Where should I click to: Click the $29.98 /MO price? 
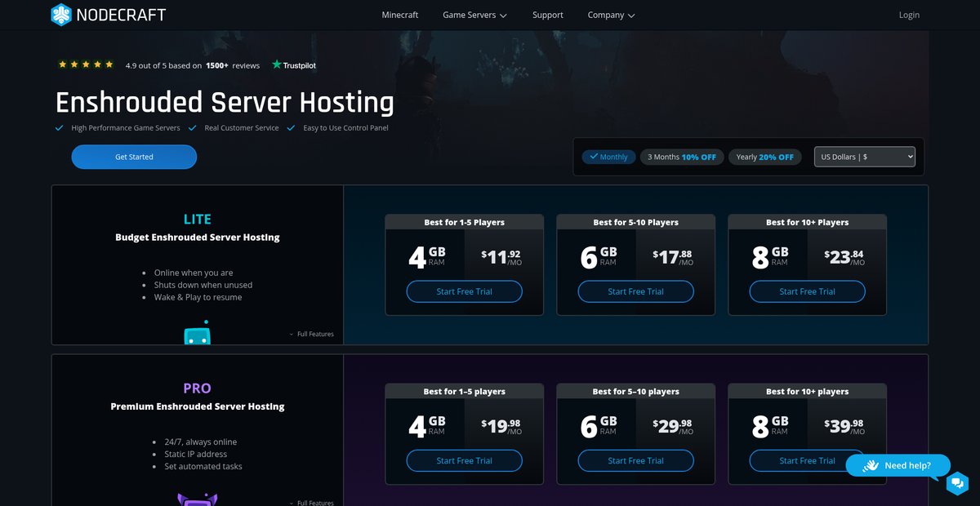[x=673, y=426]
